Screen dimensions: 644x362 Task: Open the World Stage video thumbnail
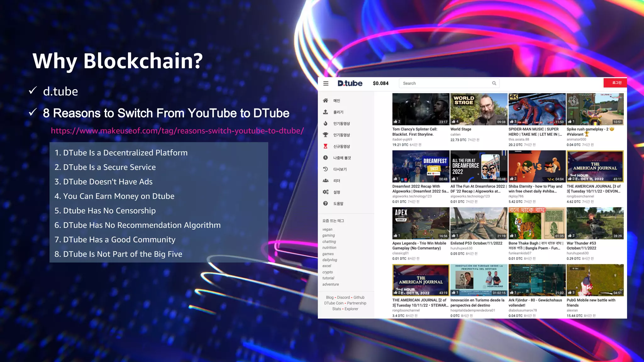point(479,109)
